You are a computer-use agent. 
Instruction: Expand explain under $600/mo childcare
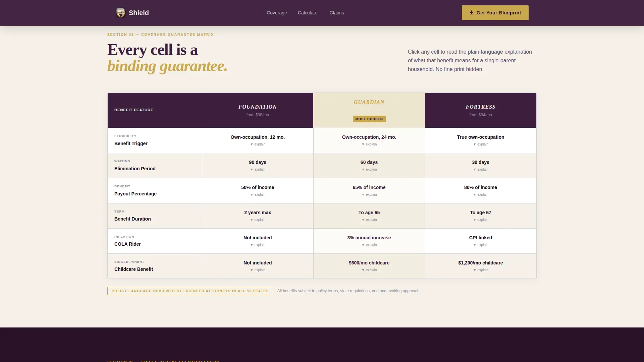point(369,270)
